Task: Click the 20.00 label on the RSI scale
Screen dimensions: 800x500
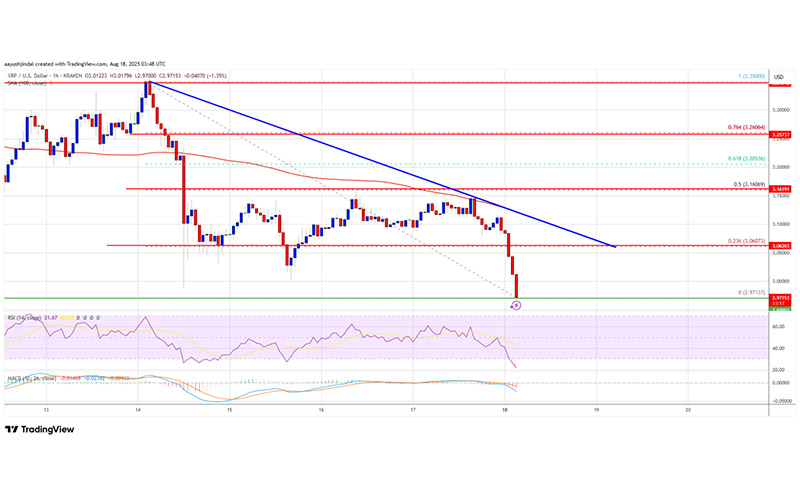Action: point(779,369)
